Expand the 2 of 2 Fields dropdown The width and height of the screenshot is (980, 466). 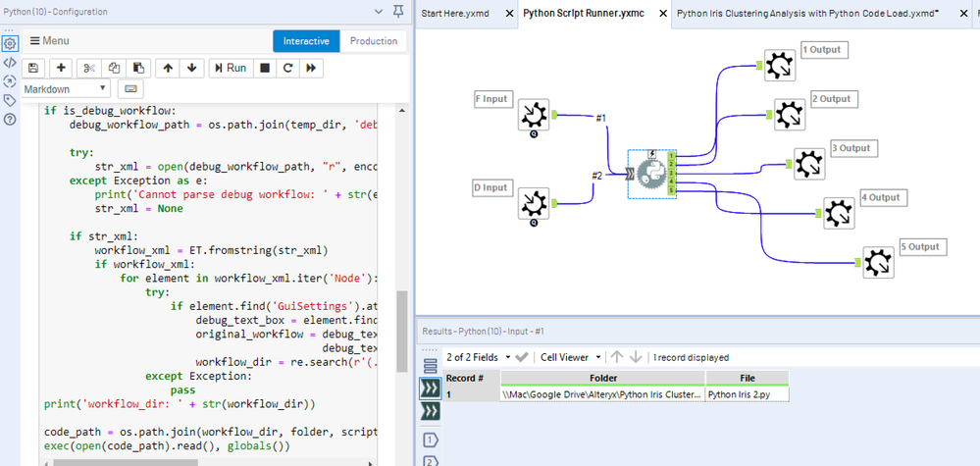coord(478,357)
